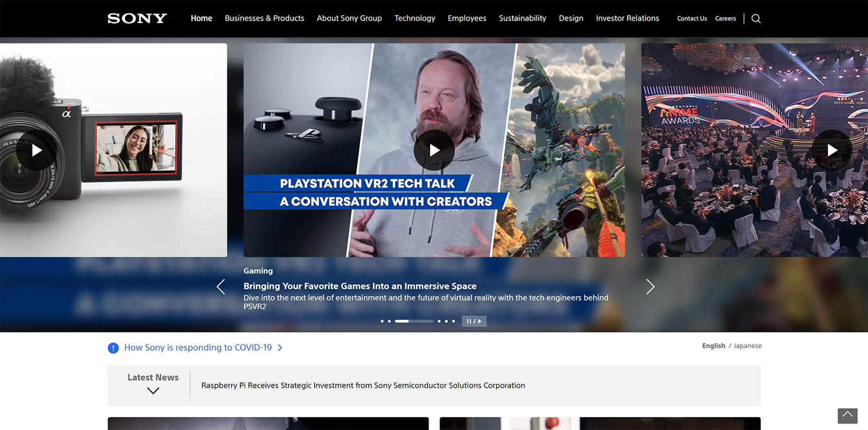Screen dimensions: 868x430
Task: Visit the Careers link
Action: point(725,18)
